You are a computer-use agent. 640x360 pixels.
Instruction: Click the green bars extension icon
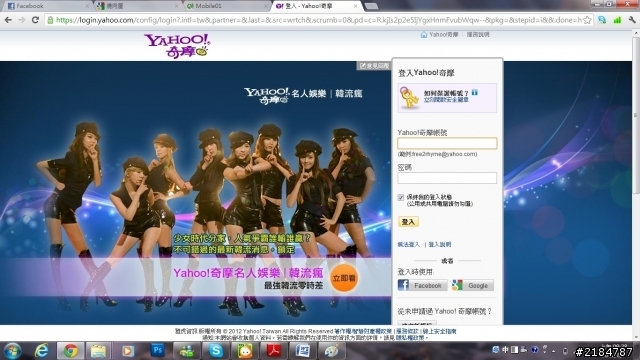pos(617,20)
